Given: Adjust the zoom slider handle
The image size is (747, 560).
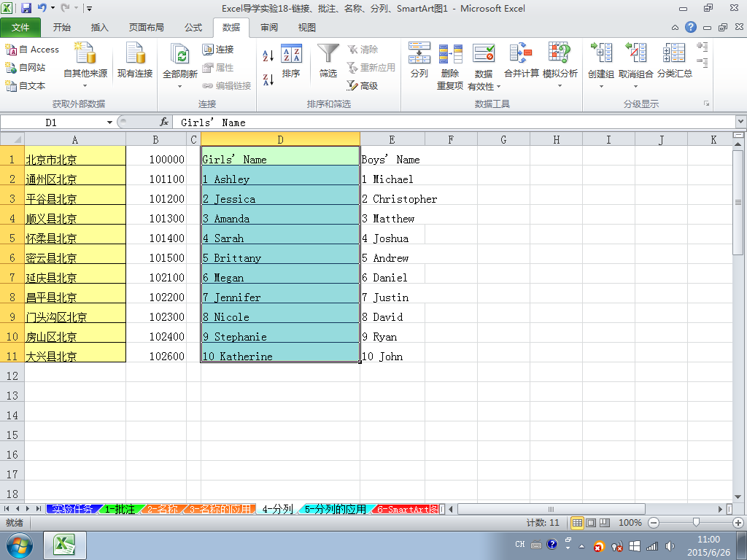Looking at the screenshot, I should tap(696, 523).
